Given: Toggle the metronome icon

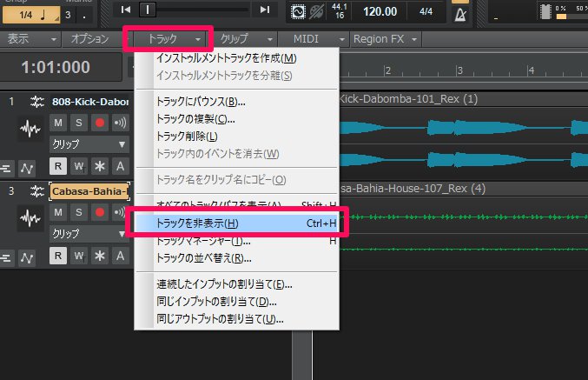Looking at the screenshot, I should 460,16.
